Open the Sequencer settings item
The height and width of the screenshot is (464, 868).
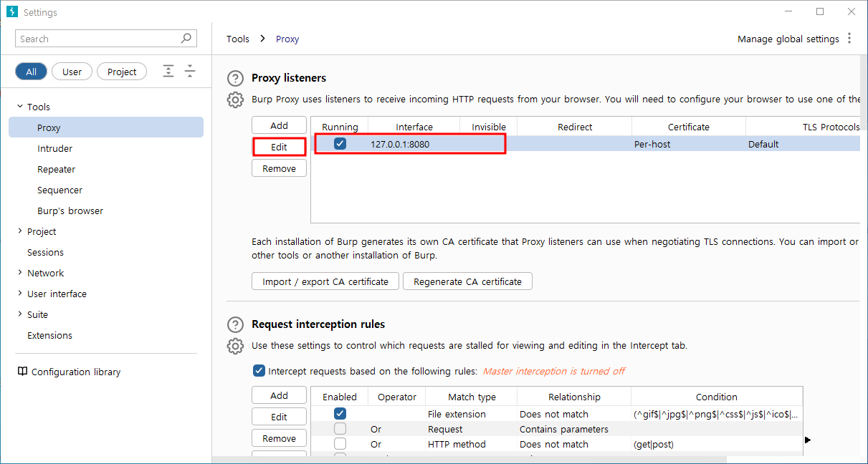click(x=60, y=190)
